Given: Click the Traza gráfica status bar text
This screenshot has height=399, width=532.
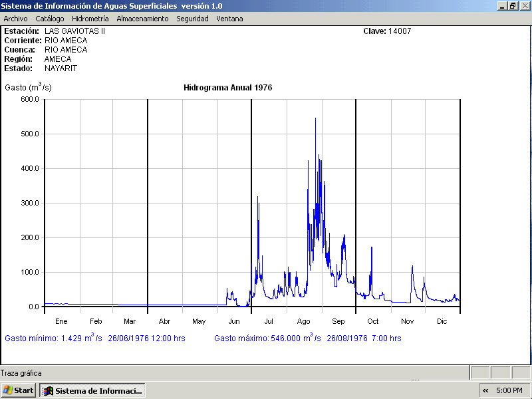Looking at the screenshot, I should tap(21, 373).
